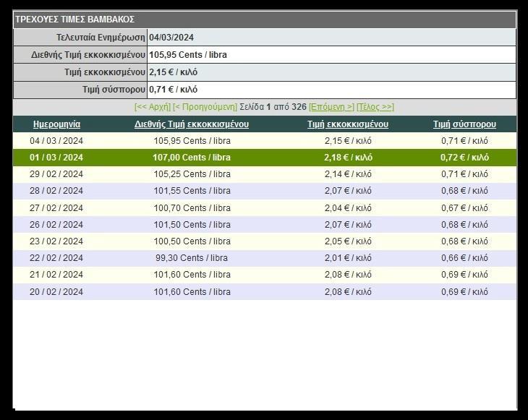
Task: Click the Προηγούμενη pagination link
Action: [x=205, y=107]
